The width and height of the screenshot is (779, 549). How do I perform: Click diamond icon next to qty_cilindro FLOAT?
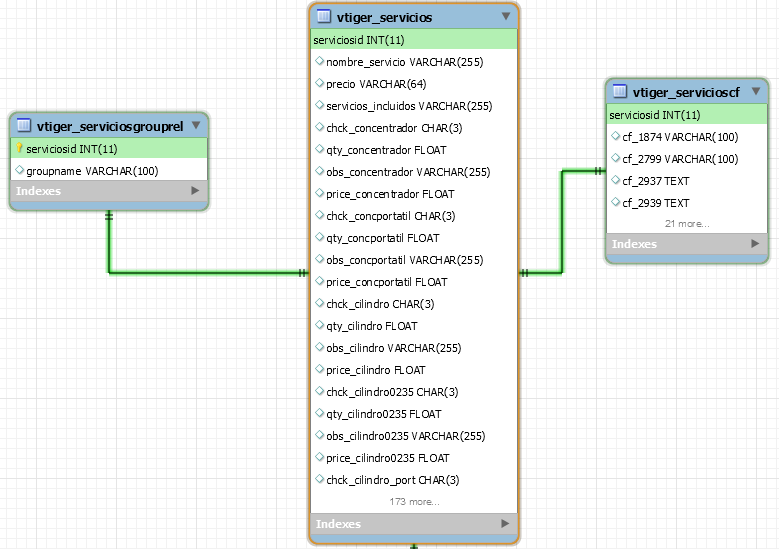pyautogui.click(x=319, y=325)
